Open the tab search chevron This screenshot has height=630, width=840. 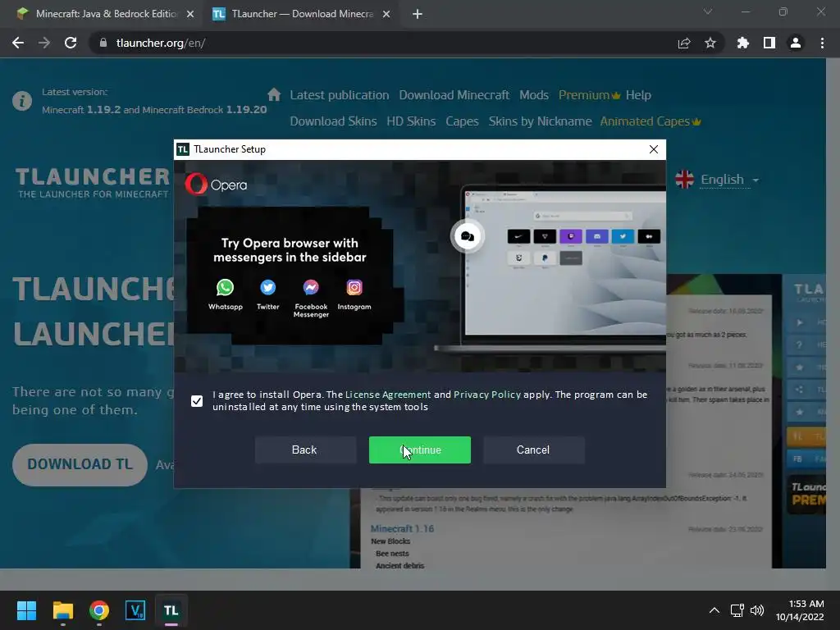coord(708,11)
